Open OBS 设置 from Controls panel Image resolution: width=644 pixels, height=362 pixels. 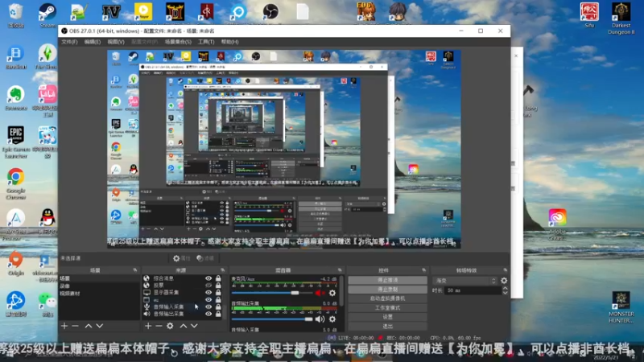(x=387, y=317)
